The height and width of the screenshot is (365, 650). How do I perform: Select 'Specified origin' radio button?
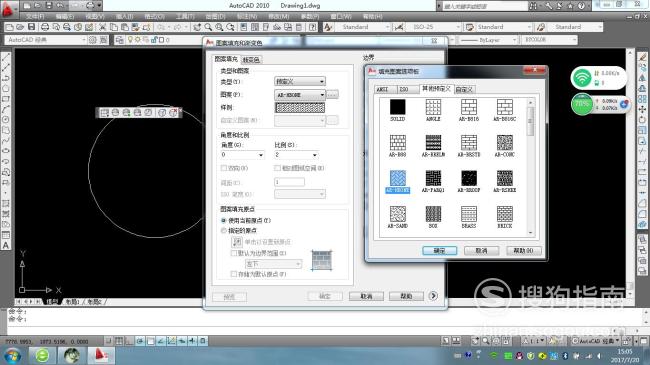point(224,230)
